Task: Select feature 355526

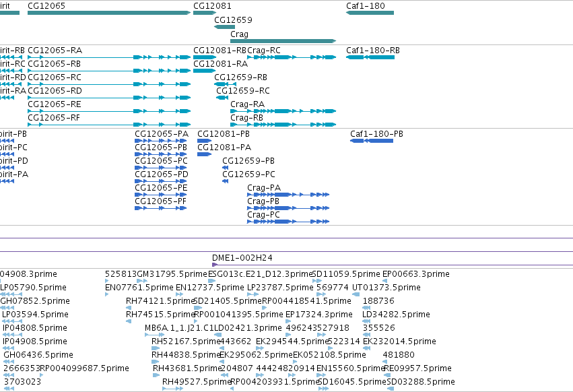Action: tap(379, 328)
